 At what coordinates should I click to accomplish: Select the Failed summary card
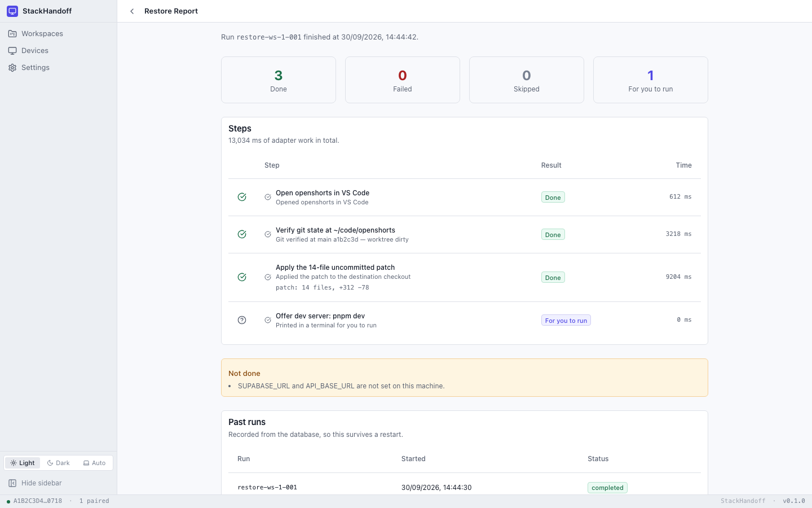(403, 80)
